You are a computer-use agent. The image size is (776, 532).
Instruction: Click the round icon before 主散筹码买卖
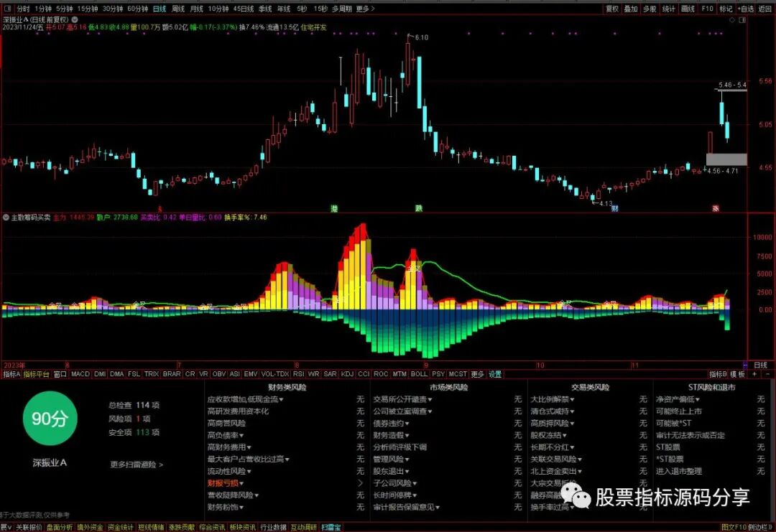tap(6, 217)
